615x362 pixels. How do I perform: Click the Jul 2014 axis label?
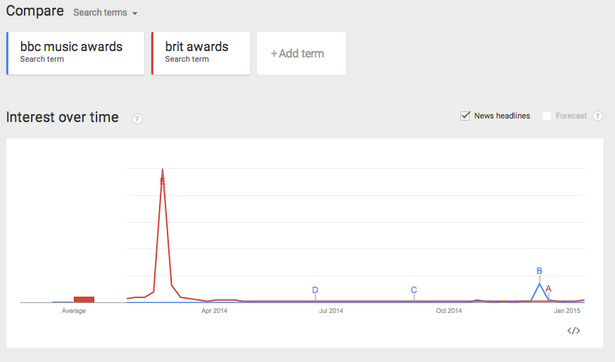pos(331,311)
